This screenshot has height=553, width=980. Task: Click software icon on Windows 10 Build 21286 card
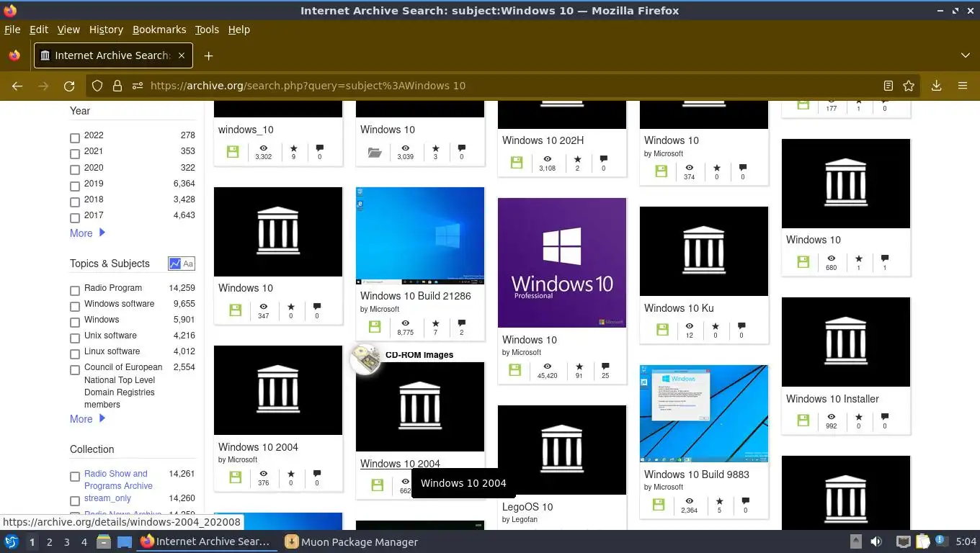pyautogui.click(x=375, y=327)
